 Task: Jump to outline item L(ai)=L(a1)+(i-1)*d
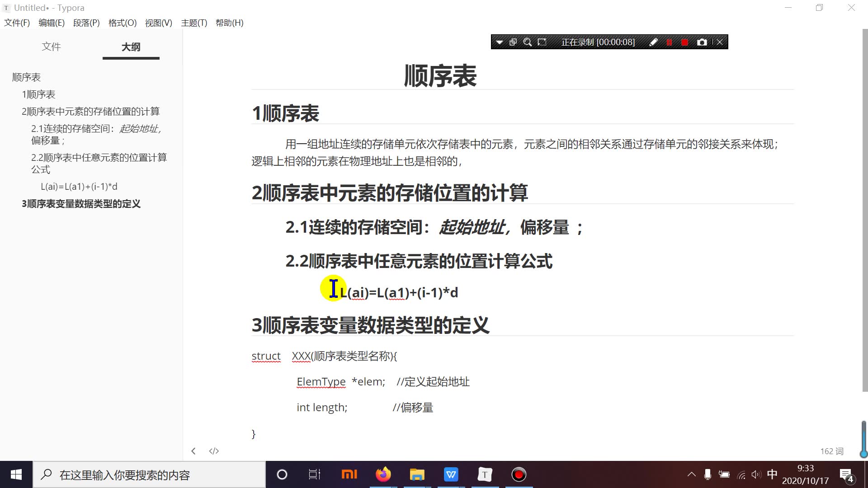(x=79, y=187)
